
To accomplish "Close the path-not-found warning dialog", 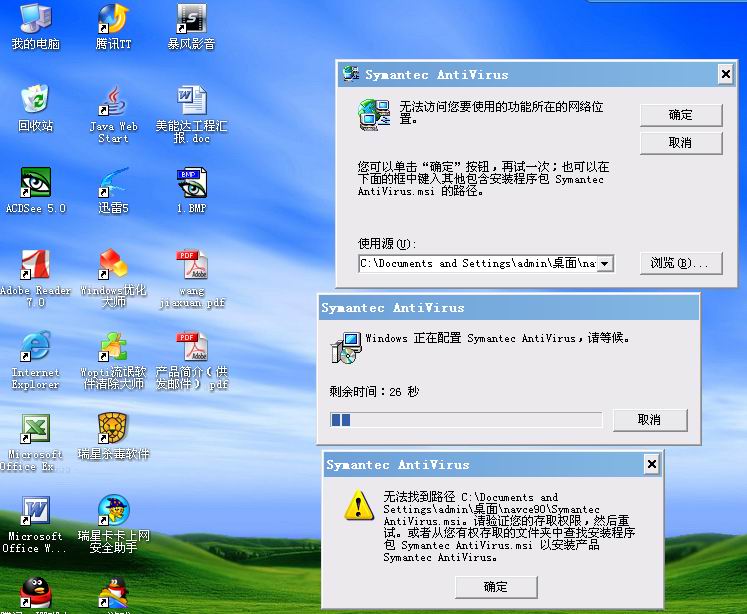I will click(x=652, y=464).
